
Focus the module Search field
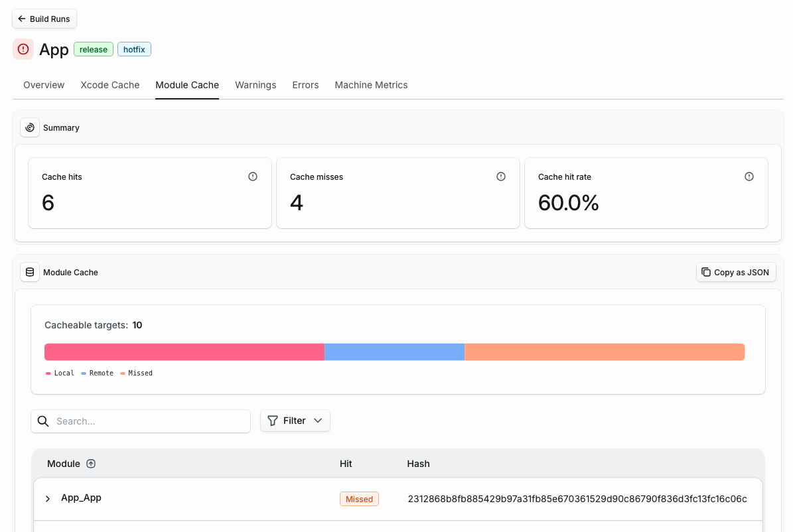pyautogui.click(x=141, y=421)
